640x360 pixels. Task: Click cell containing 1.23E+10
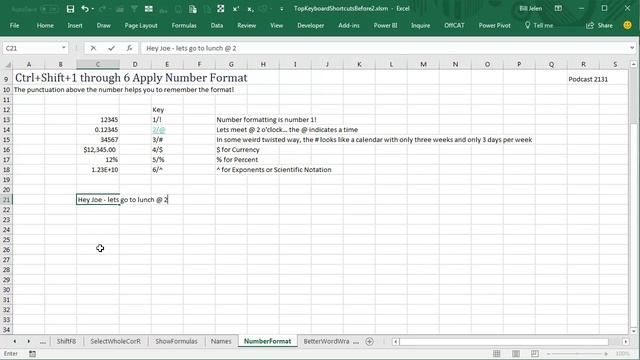(x=98, y=170)
